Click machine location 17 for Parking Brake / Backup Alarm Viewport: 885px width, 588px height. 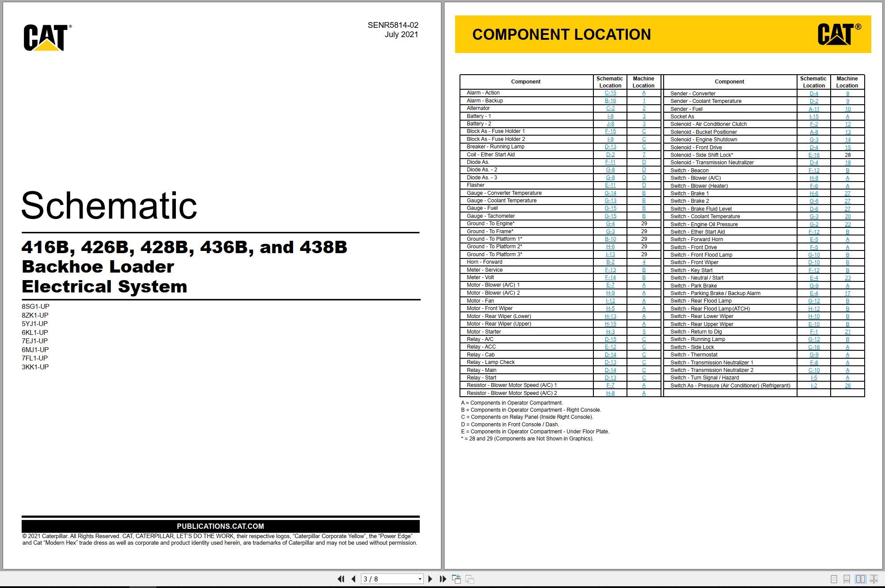847,293
